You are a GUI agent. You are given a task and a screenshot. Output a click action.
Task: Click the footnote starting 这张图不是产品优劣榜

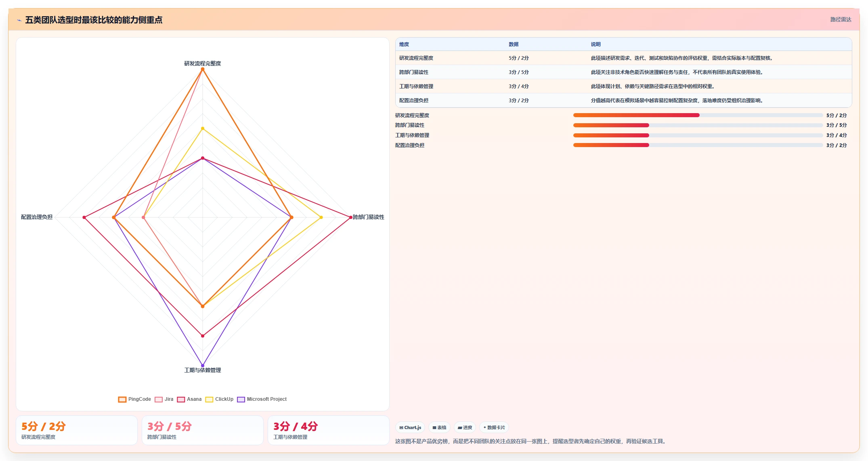tap(531, 441)
